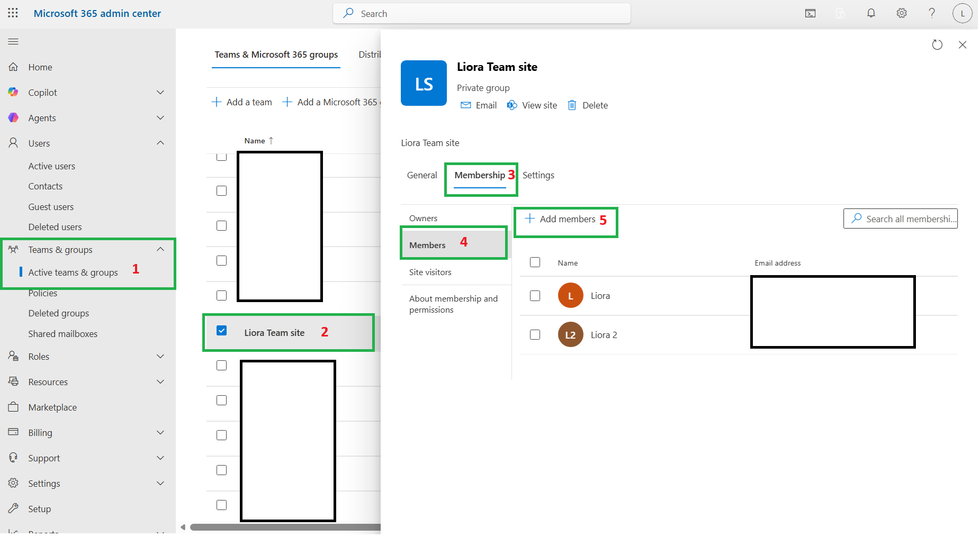Expand the Billing section chevron
Viewport: 980px width, 537px height.
coord(160,433)
